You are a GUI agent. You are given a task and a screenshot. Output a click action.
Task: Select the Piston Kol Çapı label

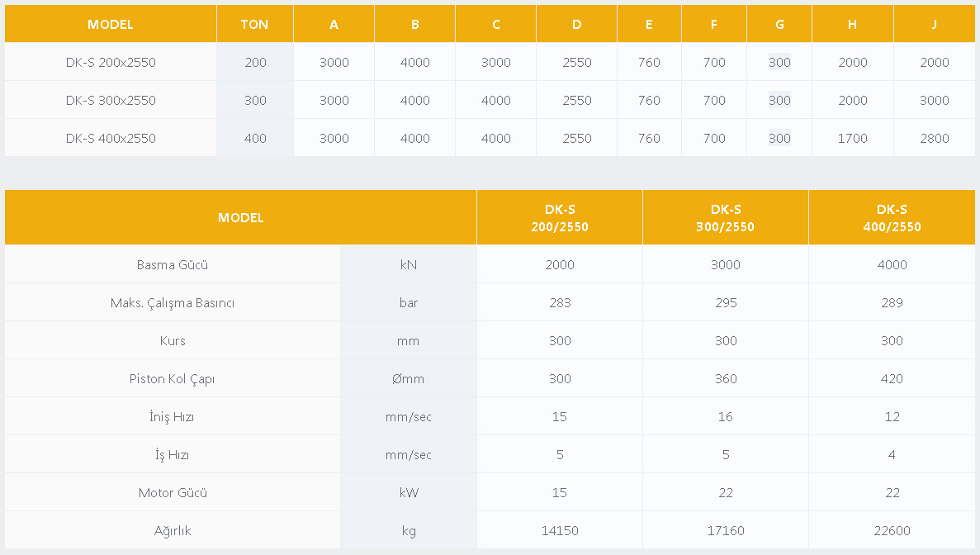173,379
